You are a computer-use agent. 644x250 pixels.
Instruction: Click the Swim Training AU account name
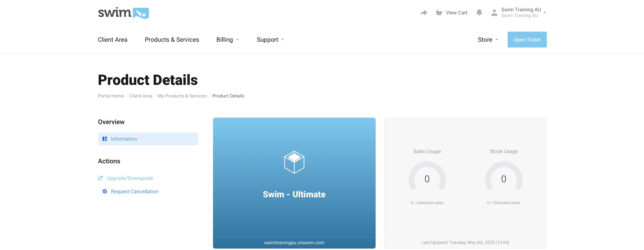coord(521,10)
